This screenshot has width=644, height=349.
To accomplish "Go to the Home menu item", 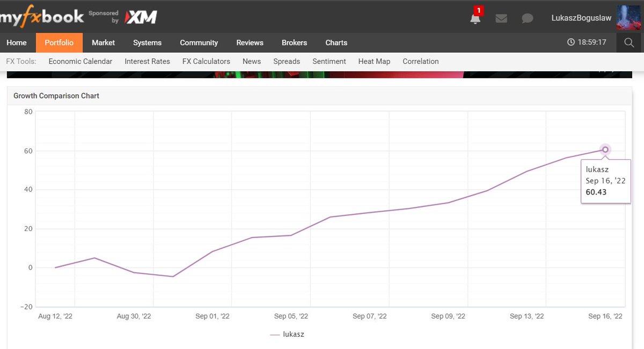I will (17, 43).
